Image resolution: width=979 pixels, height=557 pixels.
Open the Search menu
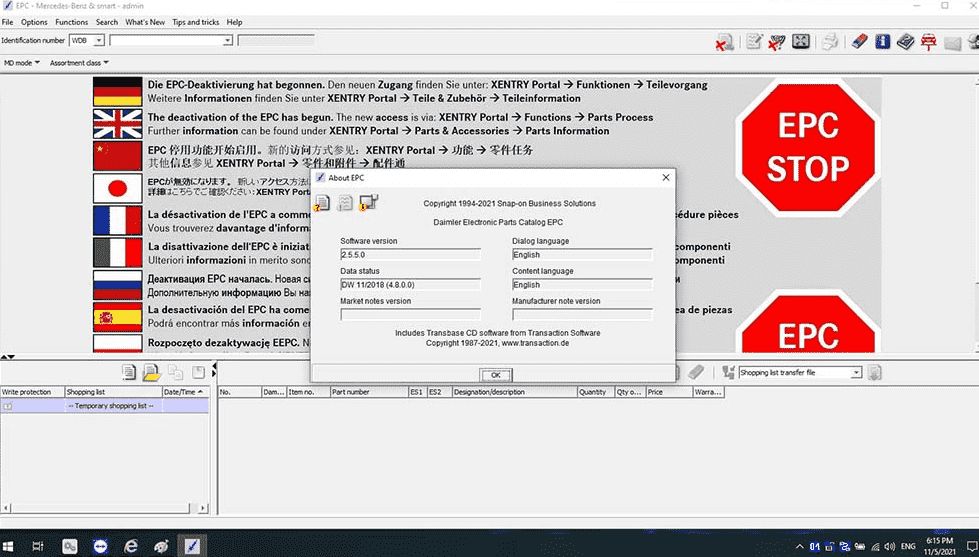(x=107, y=22)
